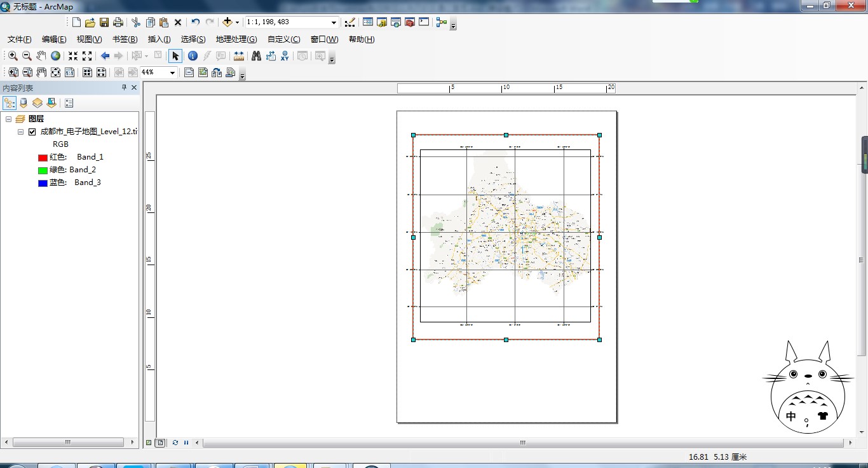Undo the last action

tap(196, 22)
